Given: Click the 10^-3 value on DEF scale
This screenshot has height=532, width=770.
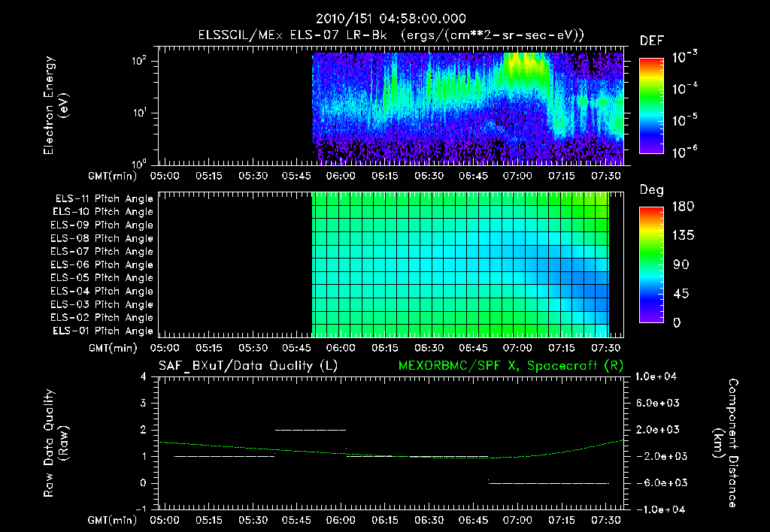Looking at the screenshot, I should click(684, 57).
